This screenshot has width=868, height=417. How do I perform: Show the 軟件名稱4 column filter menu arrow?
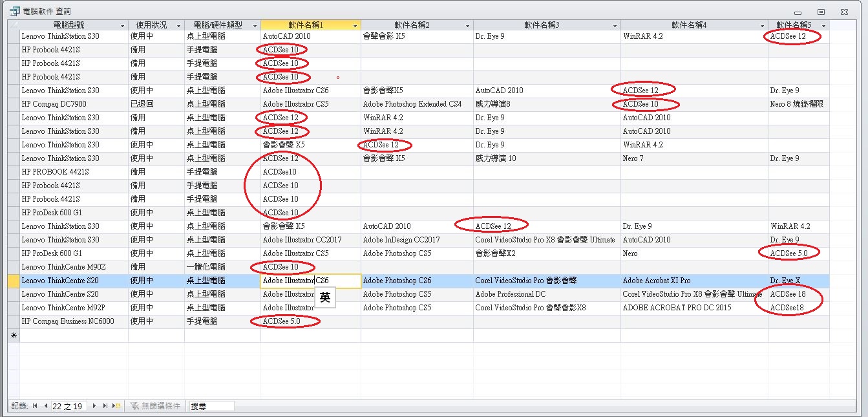coord(763,25)
